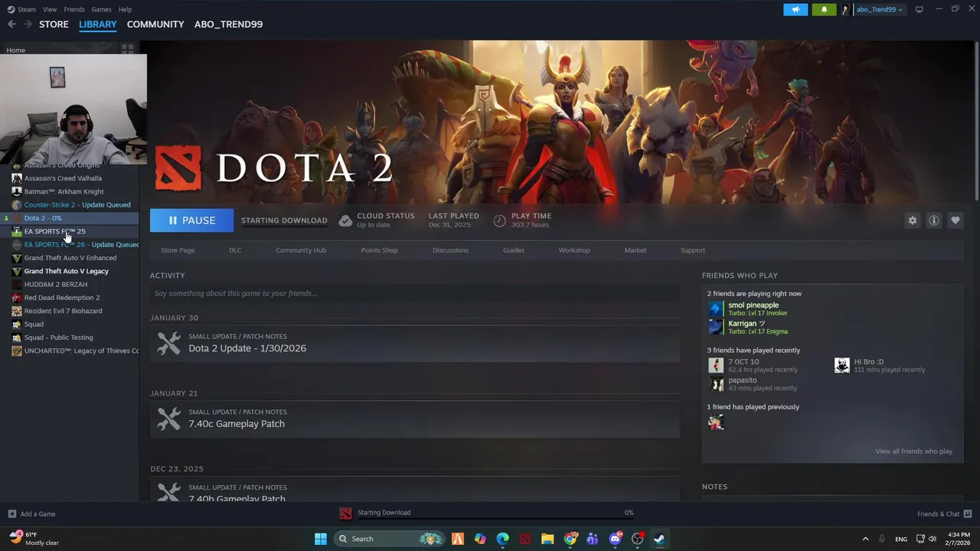Image resolution: width=980 pixels, height=551 pixels.
Task: Open the green notifications bell
Action: 824,9
